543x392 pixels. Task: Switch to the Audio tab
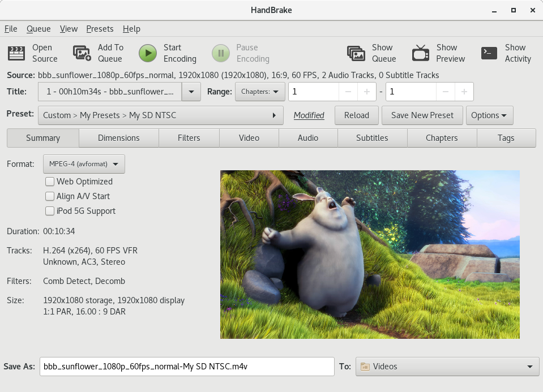click(308, 138)
